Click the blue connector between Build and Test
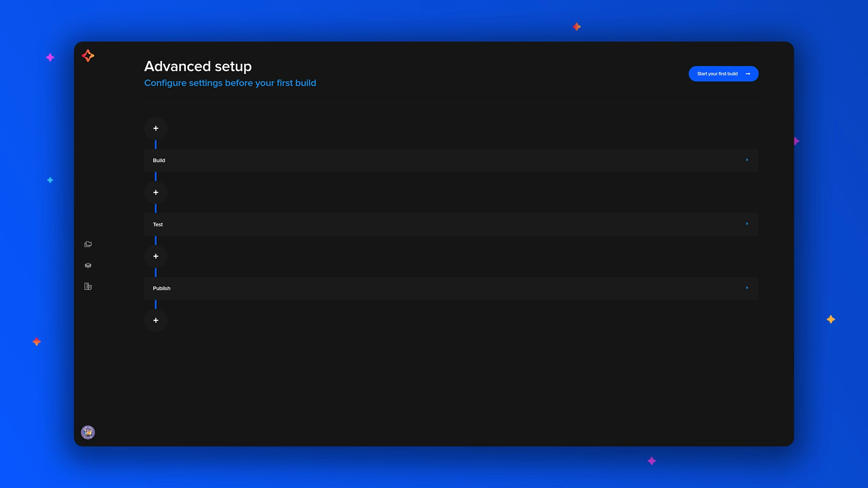This screenshot has width=868, height=488. [156, 176]
